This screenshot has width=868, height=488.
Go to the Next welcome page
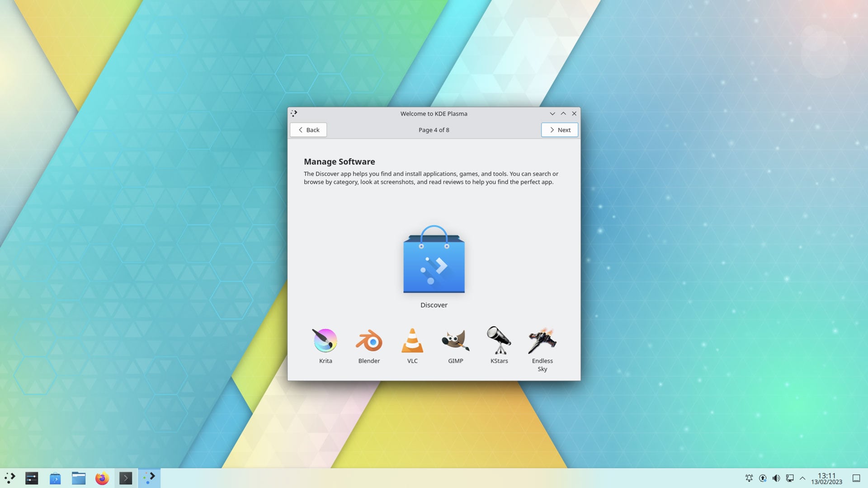[560, 130]
